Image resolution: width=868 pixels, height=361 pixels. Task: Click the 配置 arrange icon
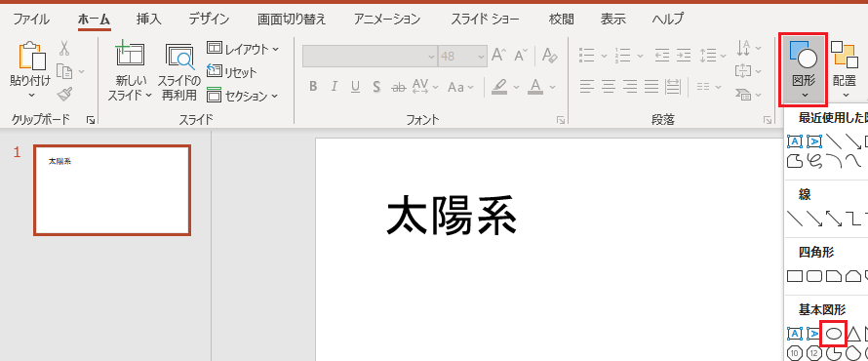click(x=844, y=56)
